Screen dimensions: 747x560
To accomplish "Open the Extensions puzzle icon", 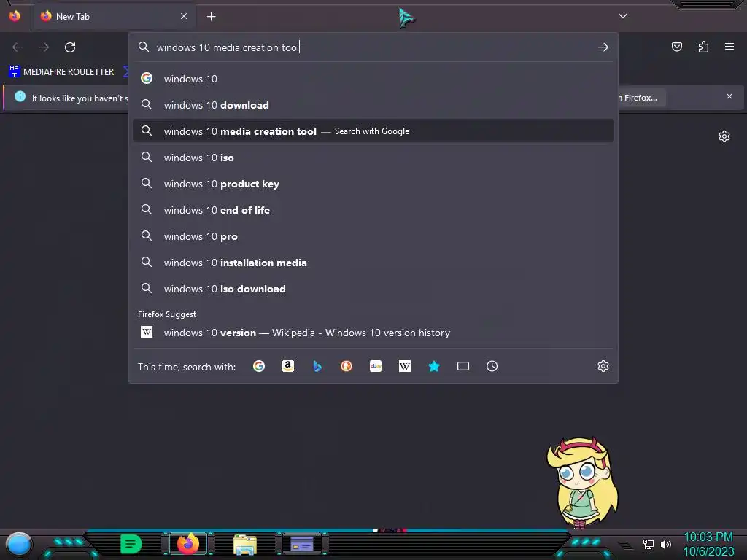I will (x=703, y=47).
